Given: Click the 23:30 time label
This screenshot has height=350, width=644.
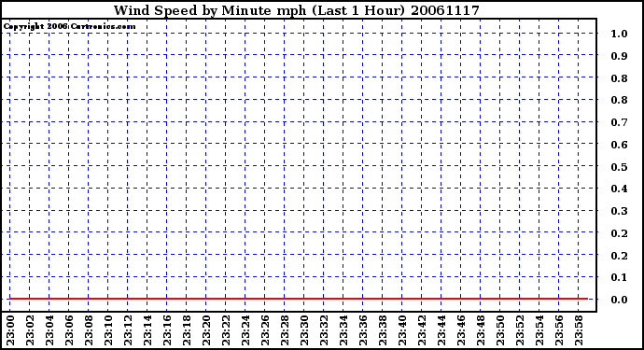Looking at the screenshot, I should 304,330.
